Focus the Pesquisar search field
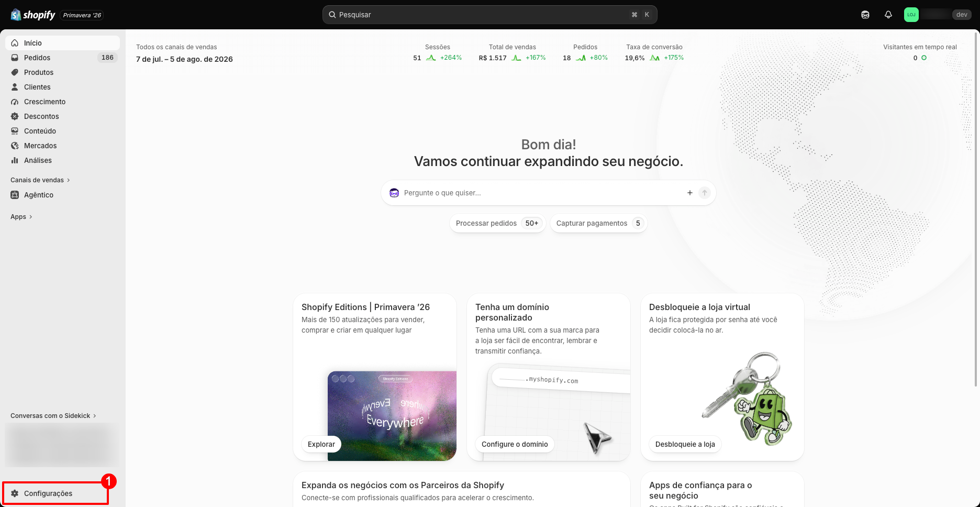 pos(490,15)
